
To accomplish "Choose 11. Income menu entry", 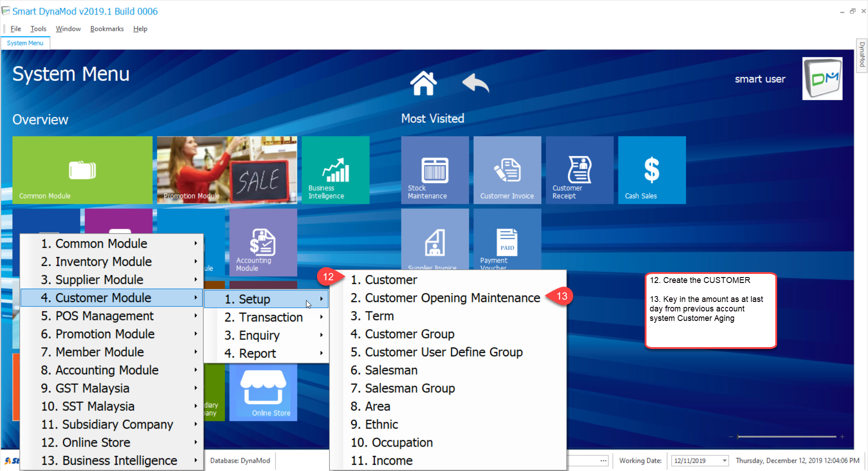I will [448, 460].
